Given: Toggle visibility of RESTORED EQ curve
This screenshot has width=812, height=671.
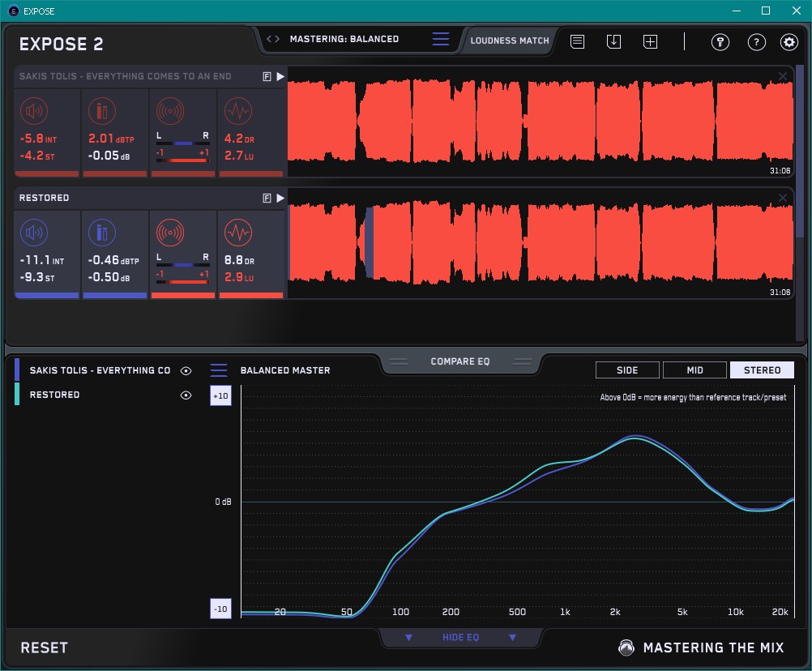Looking at the screenshot, I should pos(186,395).
